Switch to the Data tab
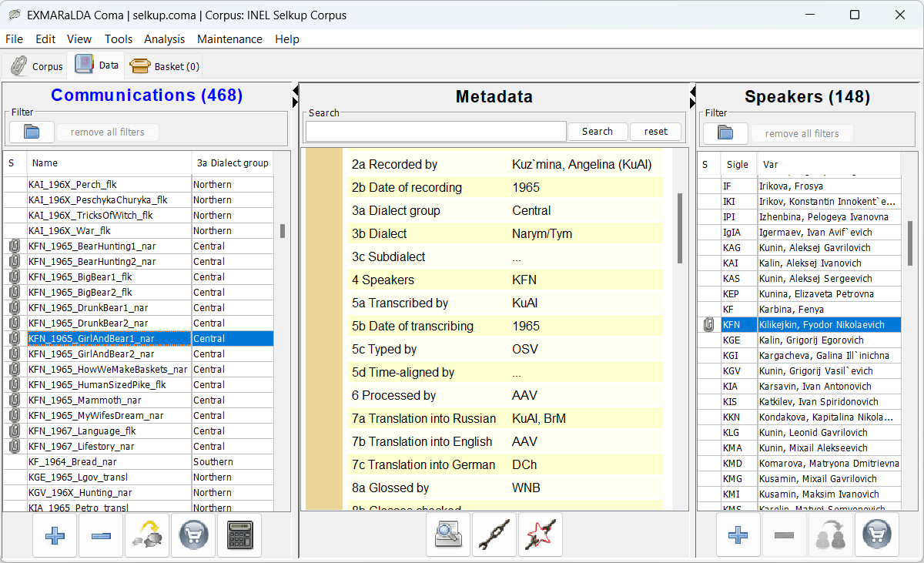 click(96, 65)
